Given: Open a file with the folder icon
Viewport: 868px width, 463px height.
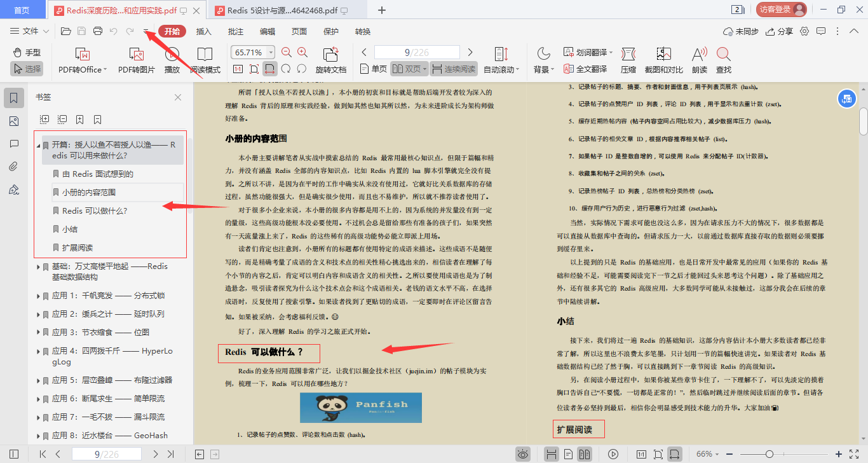Looking at the screenshot, I should pos(65,31).
